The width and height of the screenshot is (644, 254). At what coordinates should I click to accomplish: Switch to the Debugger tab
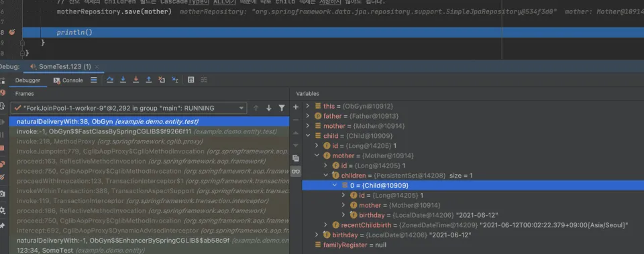pos(28,80)
